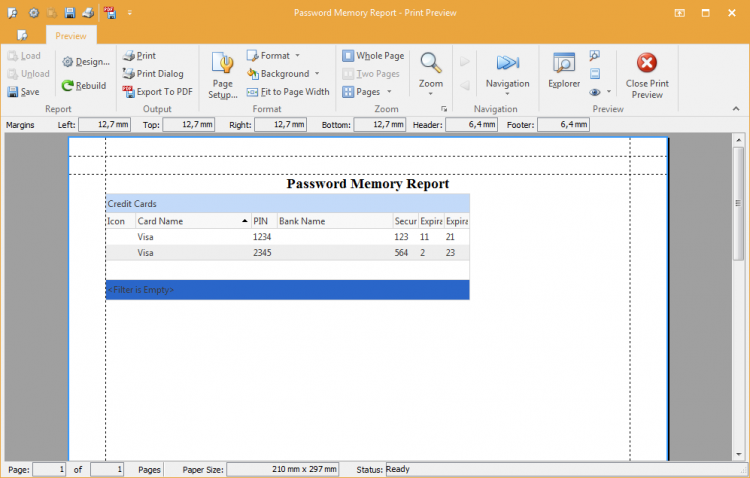Open the Explorer preview pane
Image resolution: width=750 pixels, height=478 pixels.
(x=564, y=70)
